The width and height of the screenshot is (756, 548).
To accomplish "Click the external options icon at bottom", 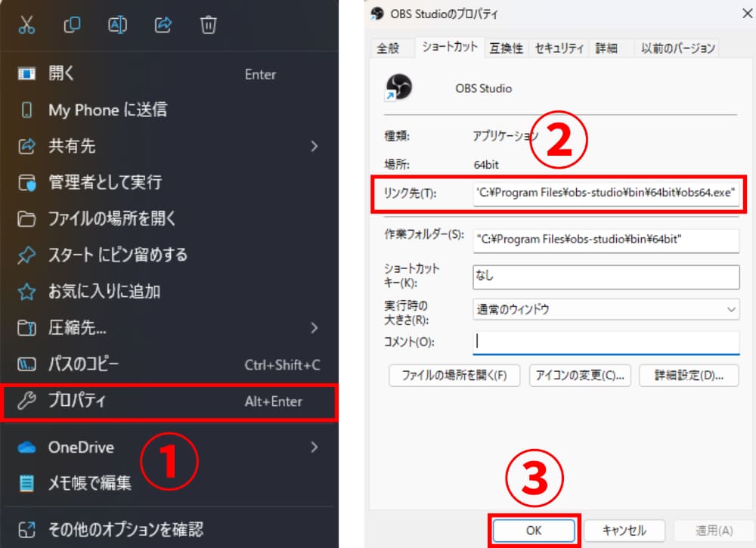I will click(26, 530).
